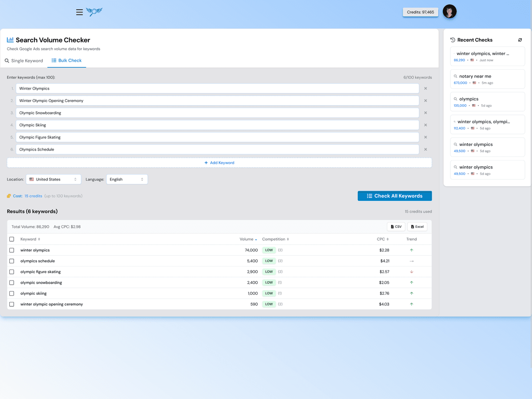The image size is (532, 399).
Task: Select the Bulk Check tab
Action: [66, 60]
